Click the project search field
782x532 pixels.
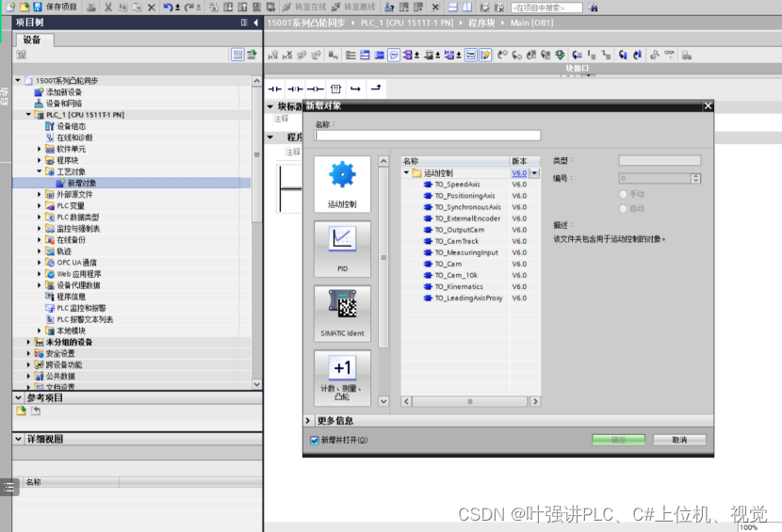546,8
